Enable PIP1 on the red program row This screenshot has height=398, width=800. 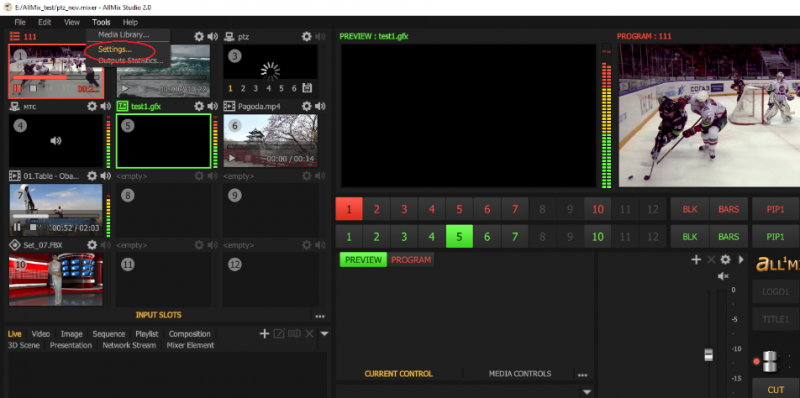[x=776, y=209]
